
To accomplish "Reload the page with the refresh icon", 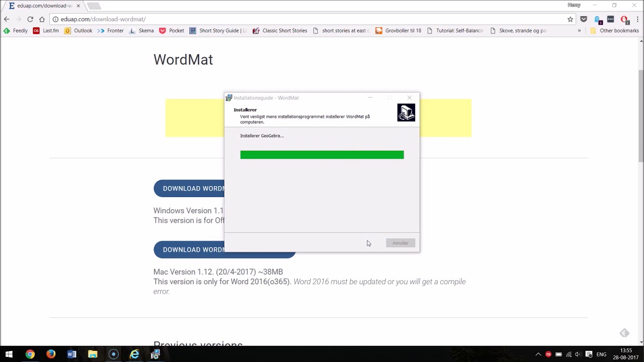I will [x=30, y=19].
